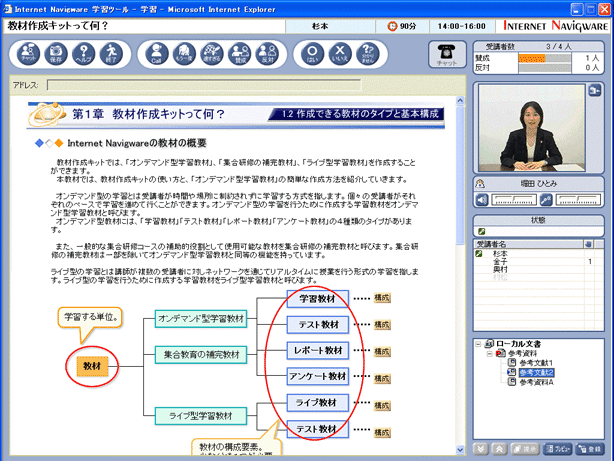Collapse the 参考資料 tree node
The image size is (614, 461).
tap(489, 354)
